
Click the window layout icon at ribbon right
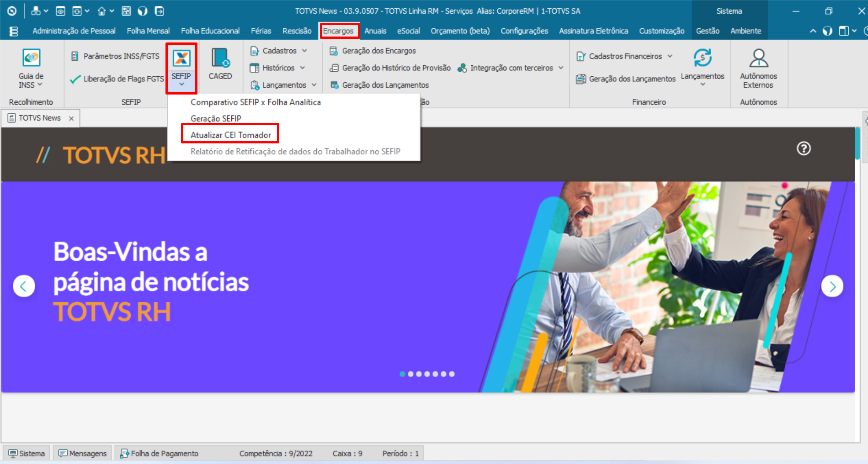click(844, 31)
